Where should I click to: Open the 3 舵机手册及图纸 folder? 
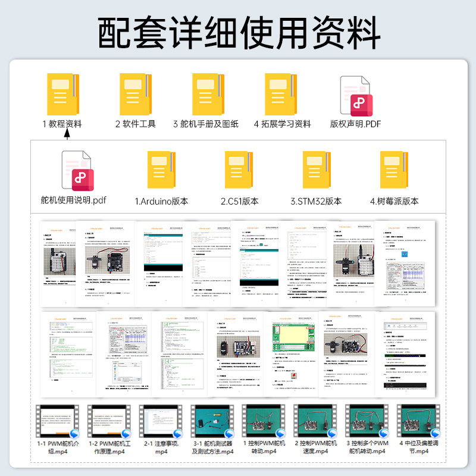(208, 94)
